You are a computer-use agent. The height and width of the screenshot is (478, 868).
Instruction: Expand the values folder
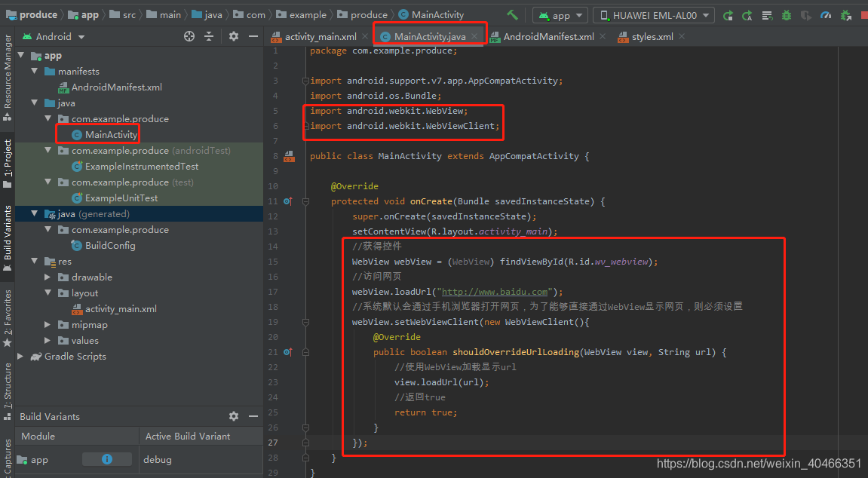(x=48, y=340)
